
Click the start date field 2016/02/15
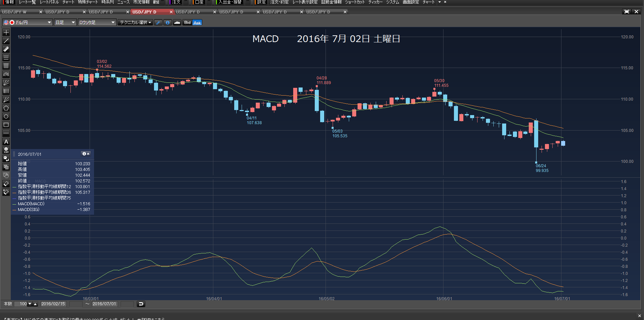click(x=53, y=304)
